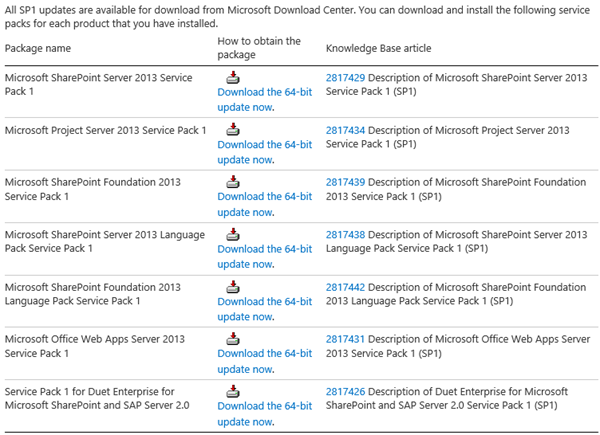Click download icon for Duet Enterprise row
The height and width of the screenshot is (435, 600).
coord(233,391)
